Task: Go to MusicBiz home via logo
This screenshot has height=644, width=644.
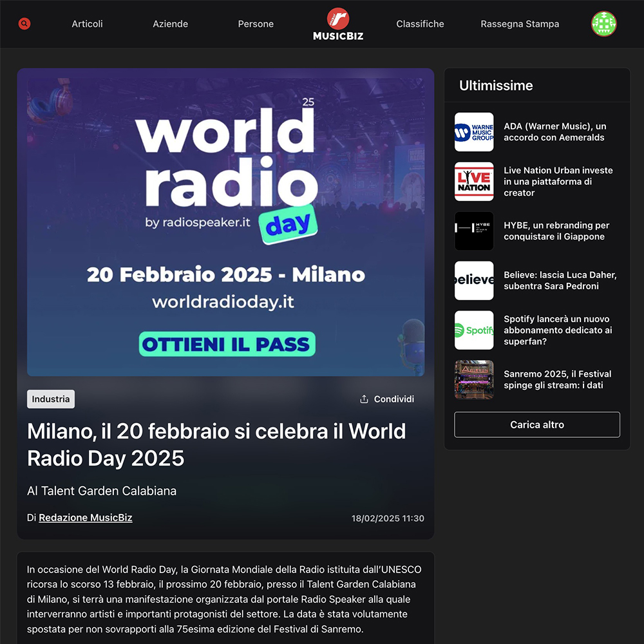Action: click(x=338, y=24)
